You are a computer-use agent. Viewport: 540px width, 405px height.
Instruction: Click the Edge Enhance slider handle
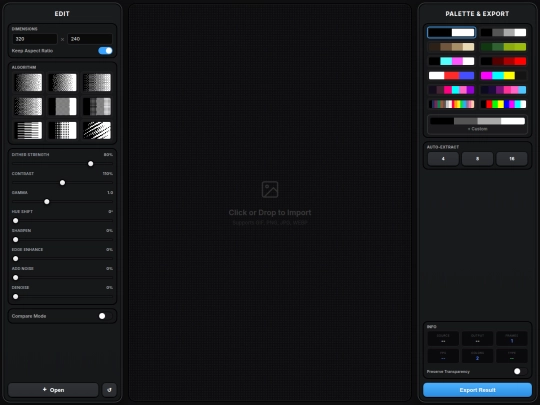(15, 258)
